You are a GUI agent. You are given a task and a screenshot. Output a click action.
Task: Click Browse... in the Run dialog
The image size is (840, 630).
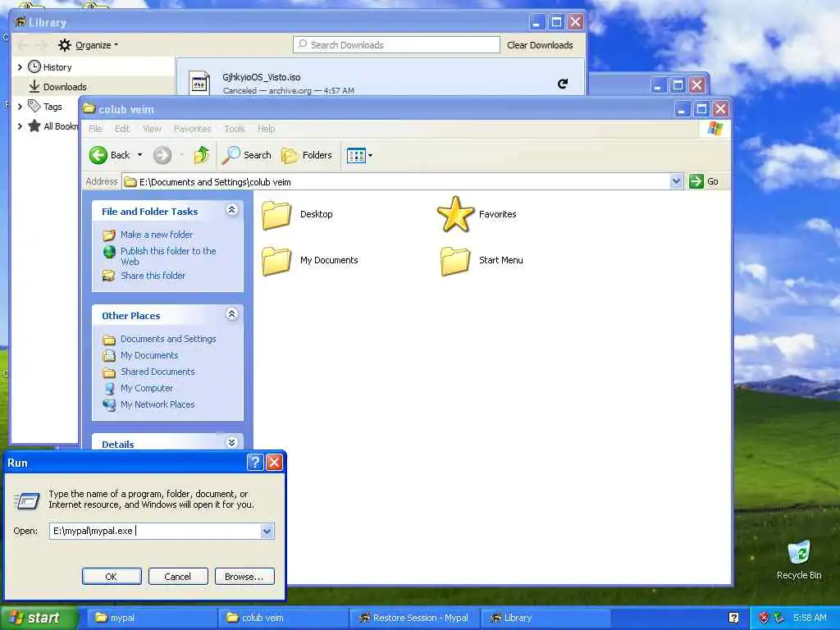pos(244,577)
